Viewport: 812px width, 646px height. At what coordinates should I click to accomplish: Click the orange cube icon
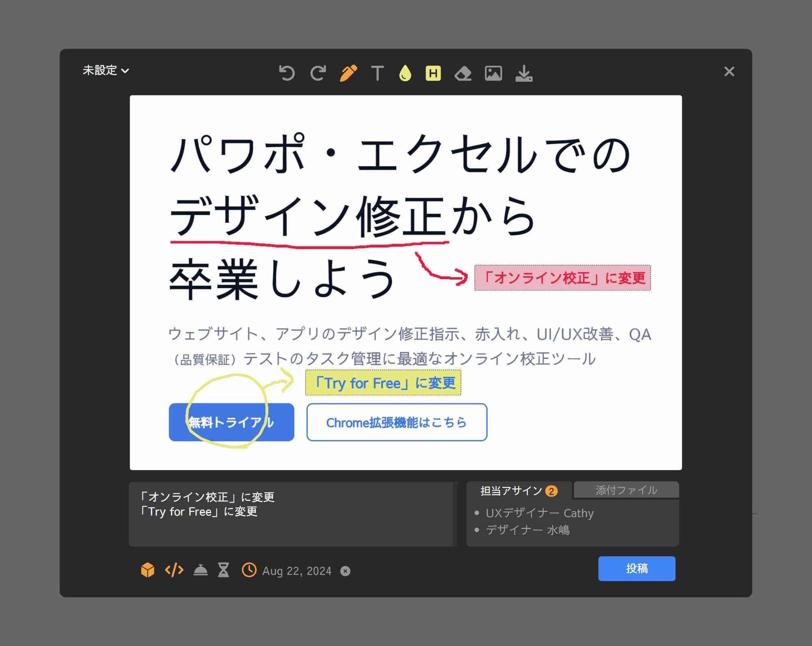point(147,570)
